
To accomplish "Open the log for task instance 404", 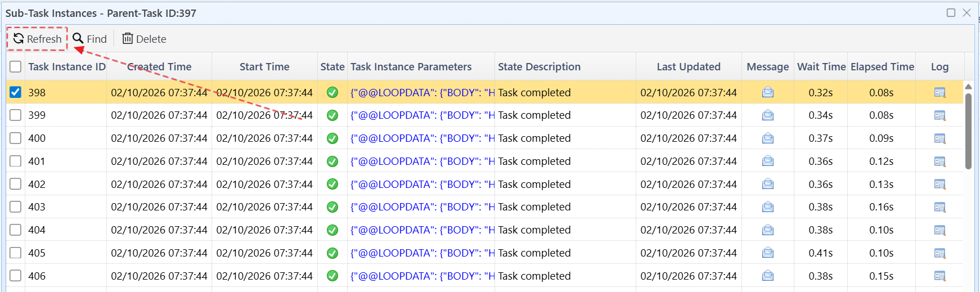I will [939, 230].
